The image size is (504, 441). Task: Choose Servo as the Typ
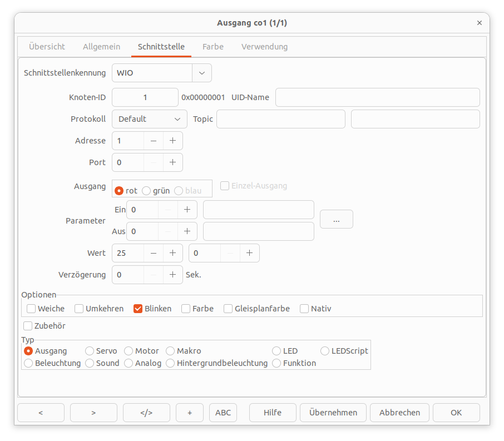[x=90, y=351]
